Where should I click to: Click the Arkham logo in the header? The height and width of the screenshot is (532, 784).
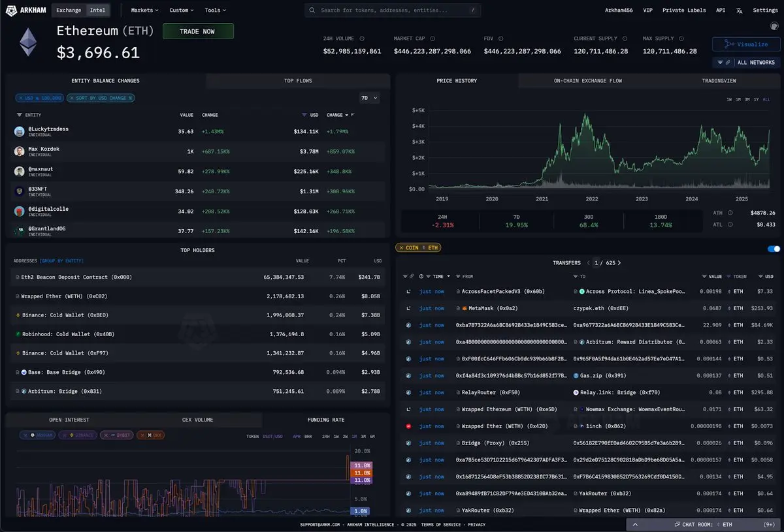tap(25, 10)
